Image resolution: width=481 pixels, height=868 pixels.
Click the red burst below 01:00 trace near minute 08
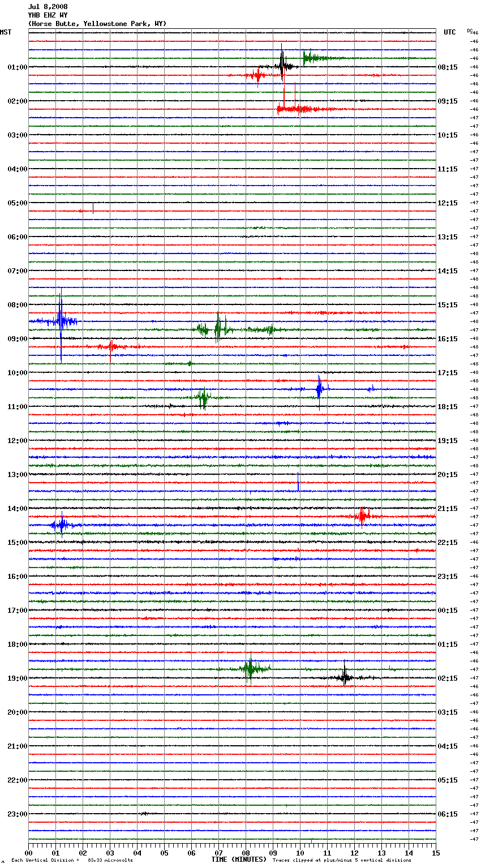258,75
